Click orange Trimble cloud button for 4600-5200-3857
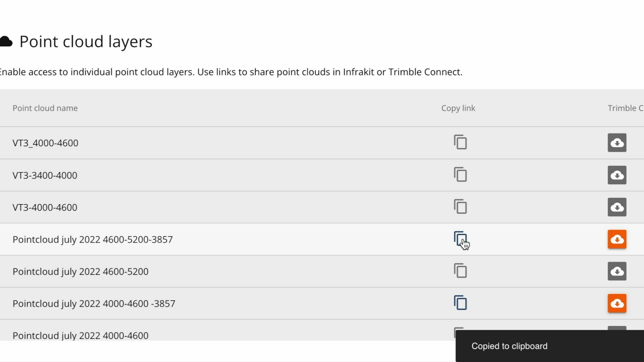The image size is (644, 362). coord(617,239)
